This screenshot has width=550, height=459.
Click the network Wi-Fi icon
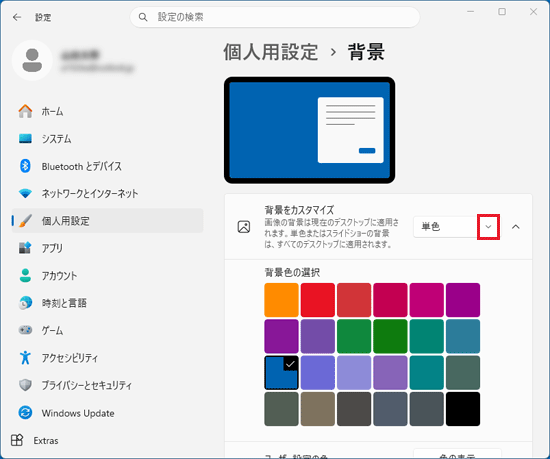point(25,193)
